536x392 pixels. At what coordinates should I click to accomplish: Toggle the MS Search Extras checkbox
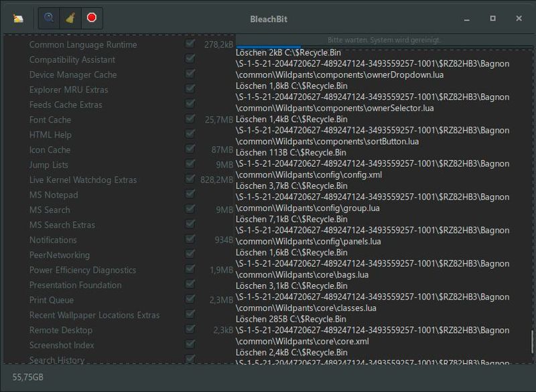190,224
